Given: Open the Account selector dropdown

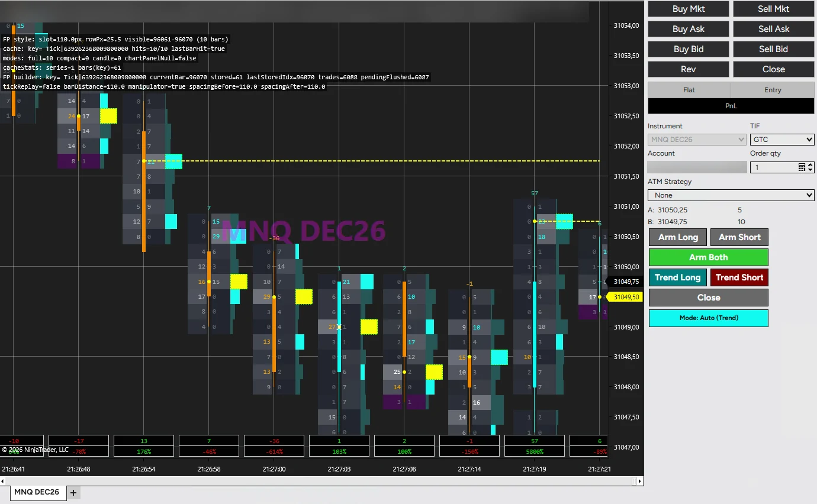Looking at the screenshot, I should click(697, 167).
